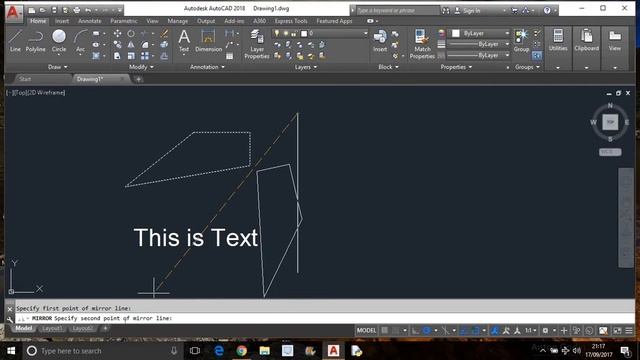Image resolution: width=640 pixels, height=360 pixels.
Task: Click the Undo arrow in quick access toolbar
Action: coord(88,10)
